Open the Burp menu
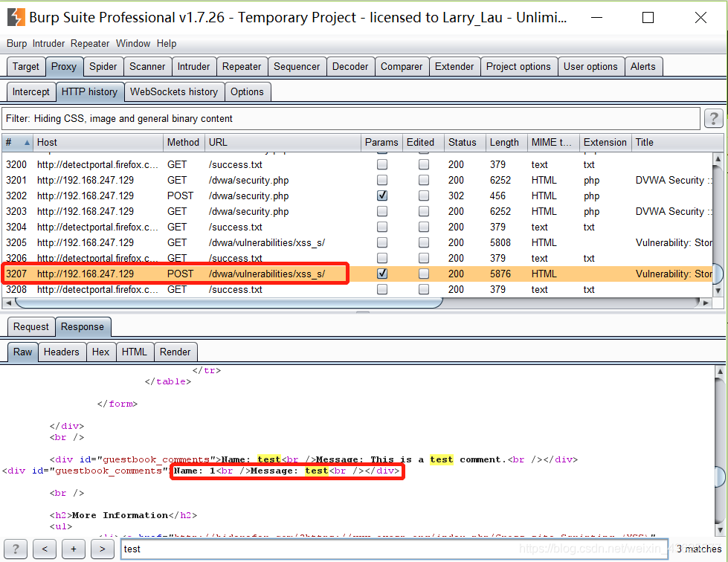The height and width of the screenshot is (562, 728). click(x=16, y=44)
